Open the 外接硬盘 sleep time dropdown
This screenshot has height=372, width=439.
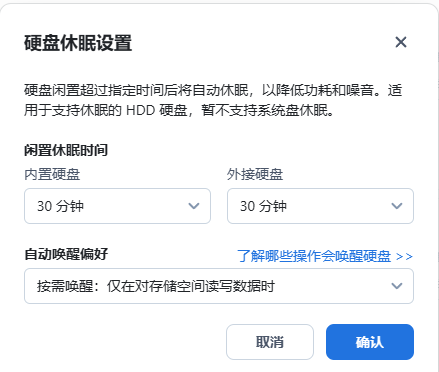[320, 206]
